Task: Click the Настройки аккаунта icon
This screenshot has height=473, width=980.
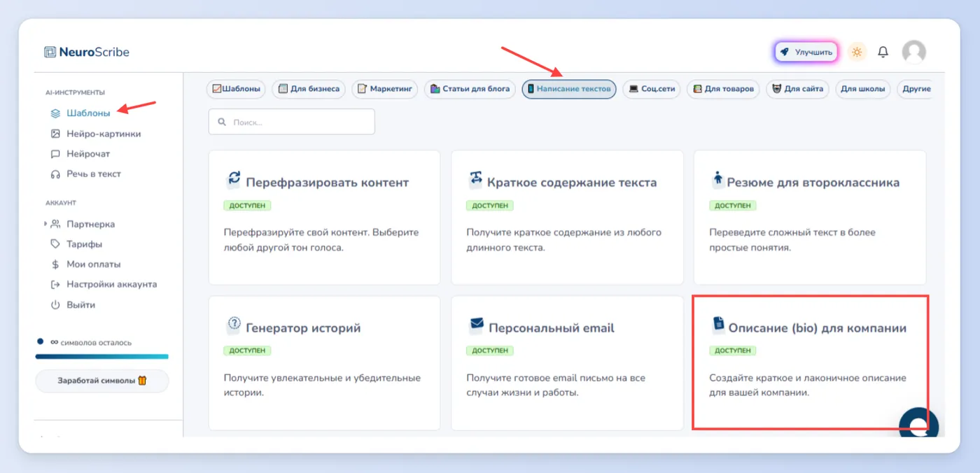Action: [x=55, y=285]
